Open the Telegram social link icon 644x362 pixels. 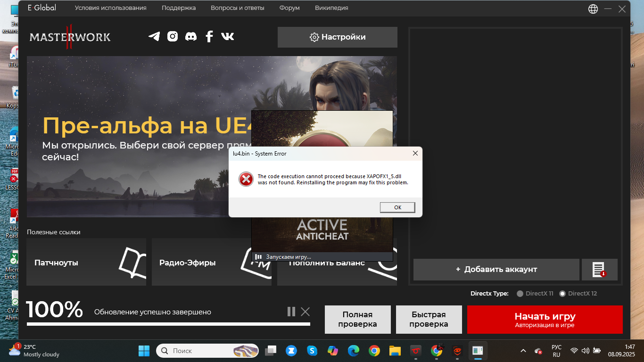click(x=154, y=36)
